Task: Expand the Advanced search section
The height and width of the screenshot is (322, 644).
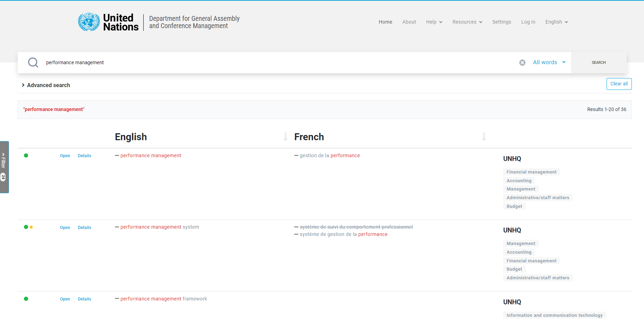Action: (46, 85)
